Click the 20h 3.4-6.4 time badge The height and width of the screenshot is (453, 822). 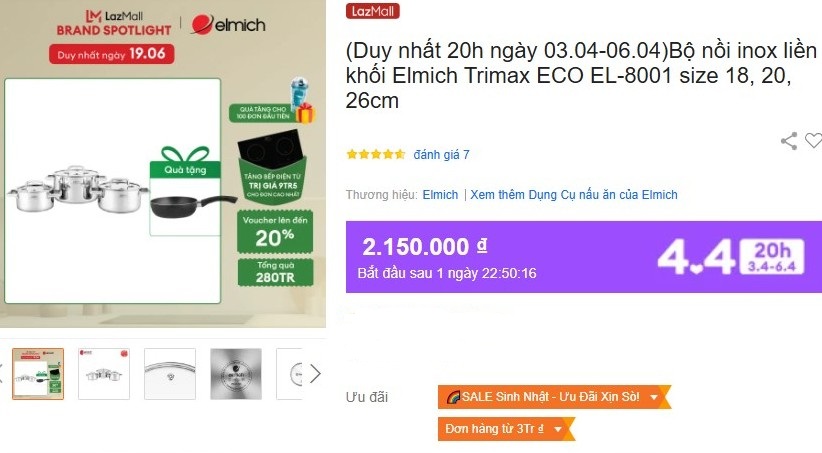tap(772, 256)
